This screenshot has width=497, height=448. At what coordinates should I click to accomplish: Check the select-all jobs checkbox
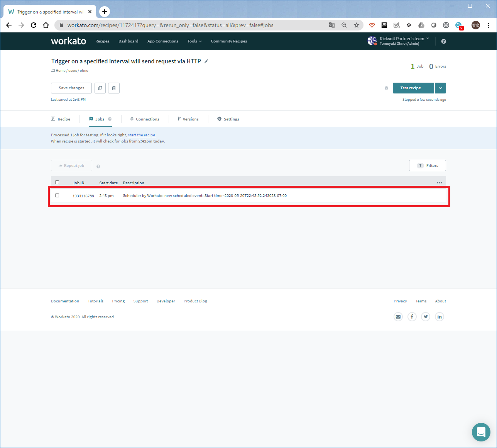click(57, 182)
